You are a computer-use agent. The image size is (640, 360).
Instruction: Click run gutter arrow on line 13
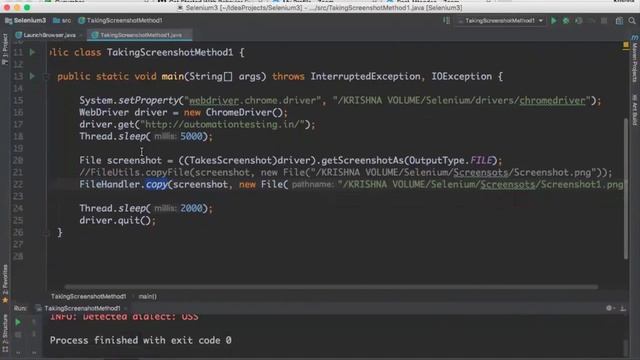coord(32,76)
